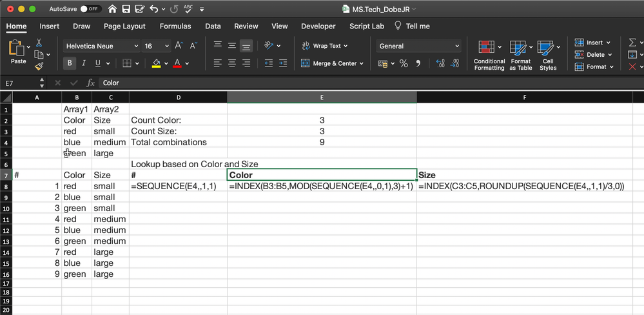Increase font size with the larger A
The width and height of the screenshot is (644, 315).
click(179, 46)
